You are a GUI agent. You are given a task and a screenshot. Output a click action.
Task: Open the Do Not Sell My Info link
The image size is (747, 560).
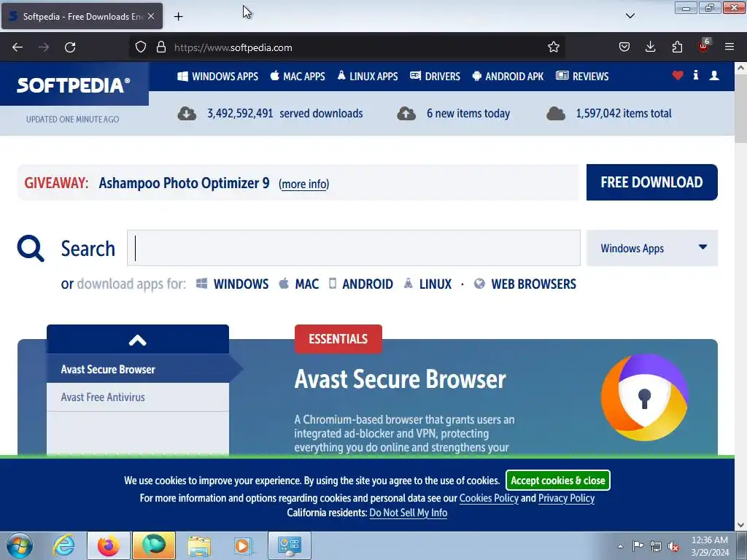tap(409, 513)
